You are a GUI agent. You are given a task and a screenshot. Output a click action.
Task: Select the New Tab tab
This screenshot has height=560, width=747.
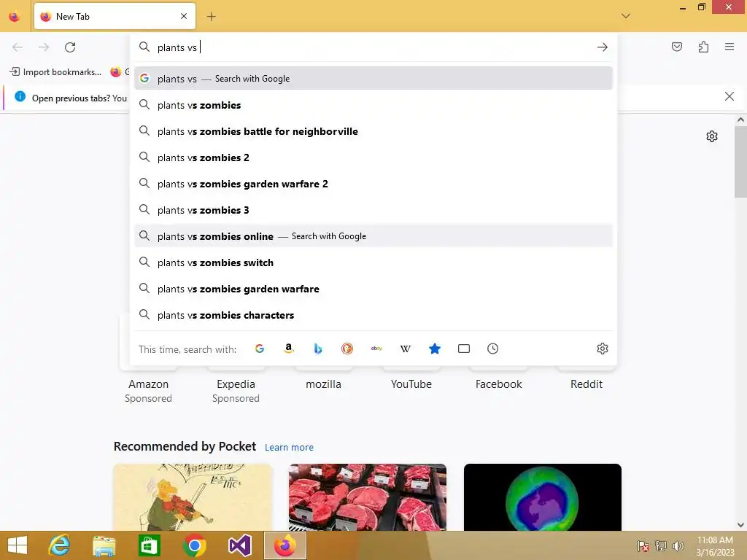115,16
